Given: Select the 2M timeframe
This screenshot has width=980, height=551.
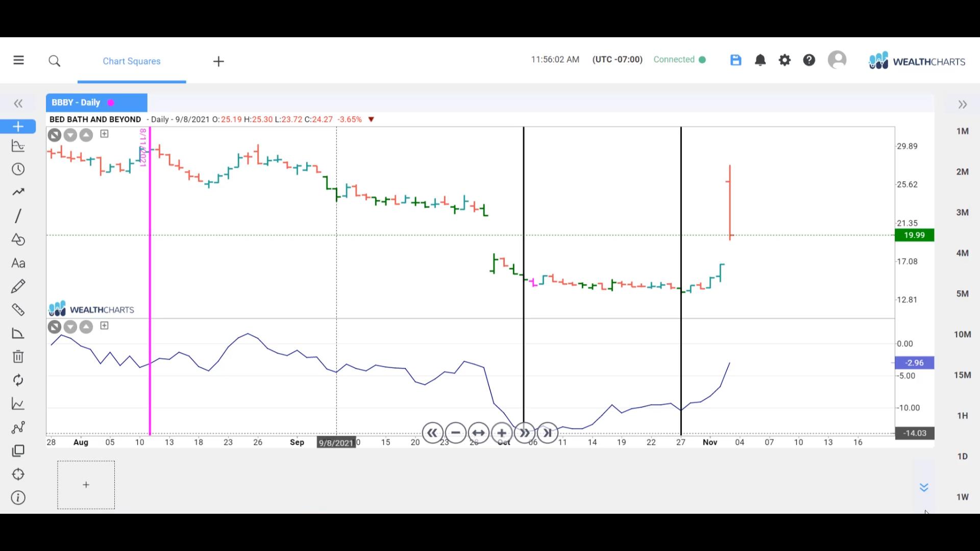Looking at the screenshot, I should click(x=962, y=172).
